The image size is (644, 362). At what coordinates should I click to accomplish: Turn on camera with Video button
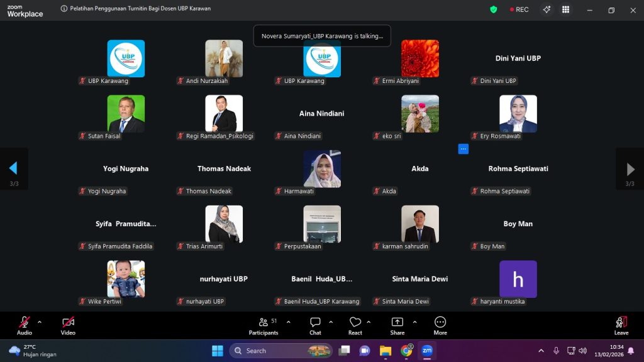pyautogui.click(x=68, y=326)
